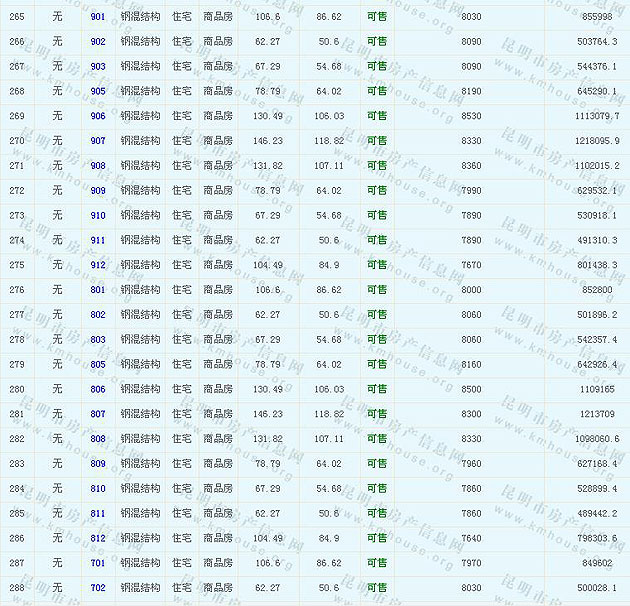Click room number 803
The height and width of the screenshot is (606, 630).
(x=97, y=340)
